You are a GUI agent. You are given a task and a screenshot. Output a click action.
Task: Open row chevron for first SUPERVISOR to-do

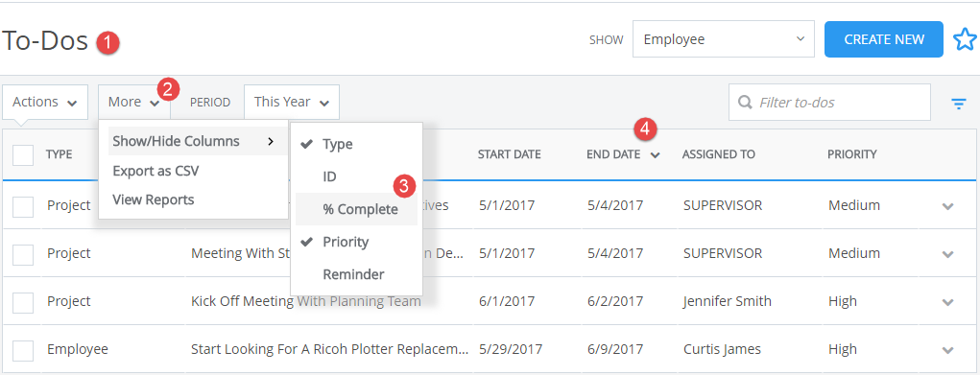(948, 206)
